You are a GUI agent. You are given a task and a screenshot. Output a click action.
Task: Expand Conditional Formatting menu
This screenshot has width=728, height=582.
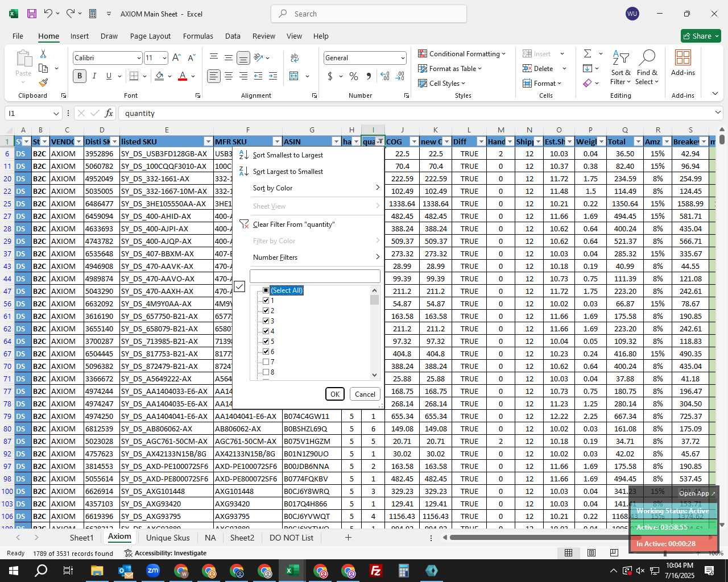pos(461,53)
